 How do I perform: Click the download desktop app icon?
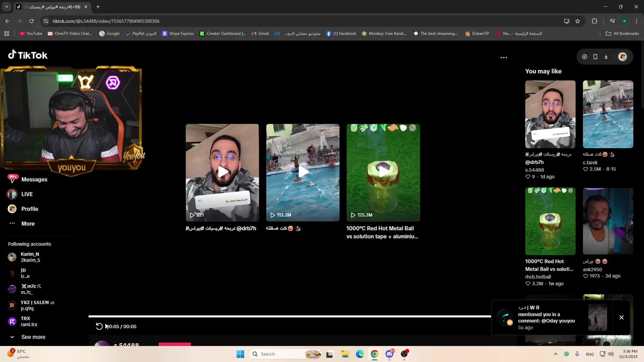tap(606, 57)
